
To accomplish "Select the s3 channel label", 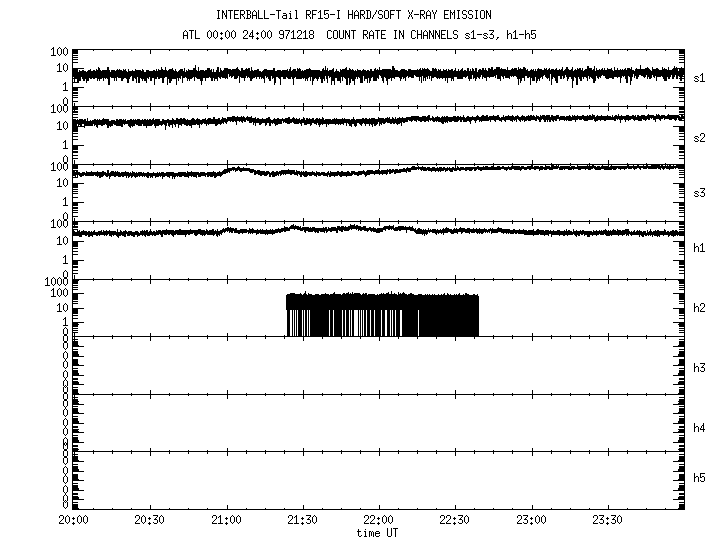I will tap(700, 193).
